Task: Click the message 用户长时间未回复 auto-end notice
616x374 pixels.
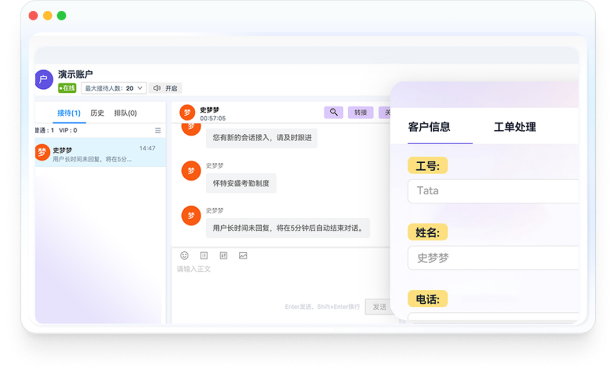Action: tap(288, 228)
